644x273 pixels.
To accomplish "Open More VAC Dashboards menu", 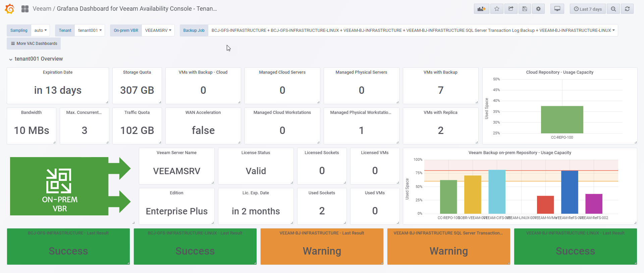I will click(x=34, y=44).
